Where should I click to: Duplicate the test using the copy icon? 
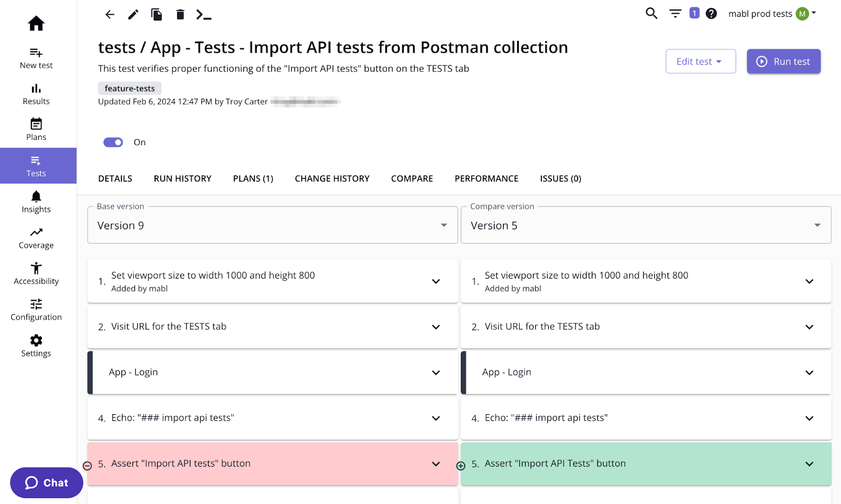156,14
